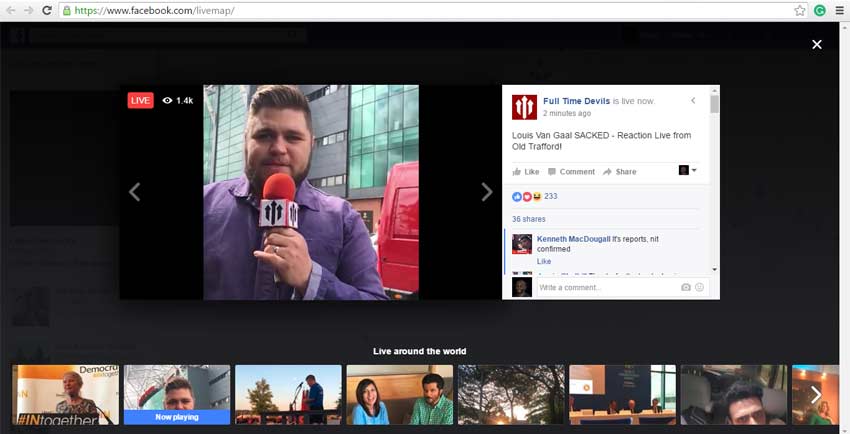This screenshot has height=434, width=850.
Task: Click the love reaction icon
Action: [x=527, y=197]
